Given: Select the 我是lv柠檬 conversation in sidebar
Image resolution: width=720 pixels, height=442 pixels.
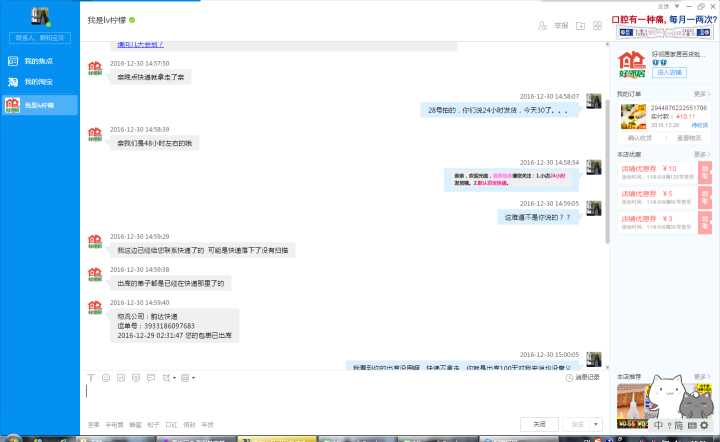Looking at the screenshot, I should pos(40,105).
